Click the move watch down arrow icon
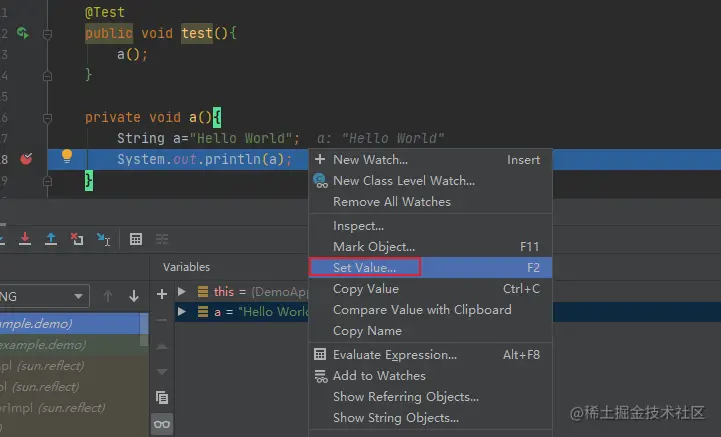Screen dimensions: 721x437 pyautogui.click(x=162, y=371)
